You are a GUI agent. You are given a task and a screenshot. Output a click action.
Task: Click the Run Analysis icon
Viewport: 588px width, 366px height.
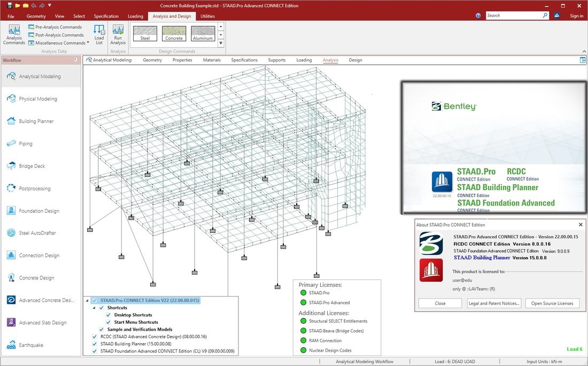pyautogui.click(x=118, y=30)
